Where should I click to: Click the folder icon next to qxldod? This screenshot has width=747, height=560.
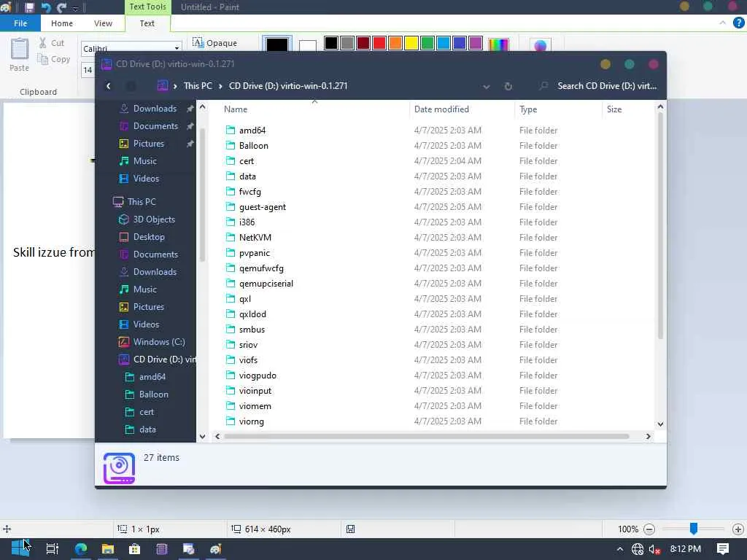click(231, 314)
